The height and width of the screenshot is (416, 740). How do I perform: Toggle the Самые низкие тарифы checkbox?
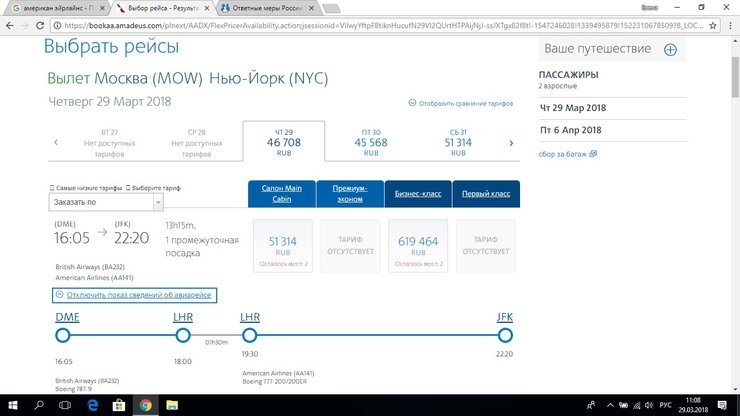click(52, 188)
